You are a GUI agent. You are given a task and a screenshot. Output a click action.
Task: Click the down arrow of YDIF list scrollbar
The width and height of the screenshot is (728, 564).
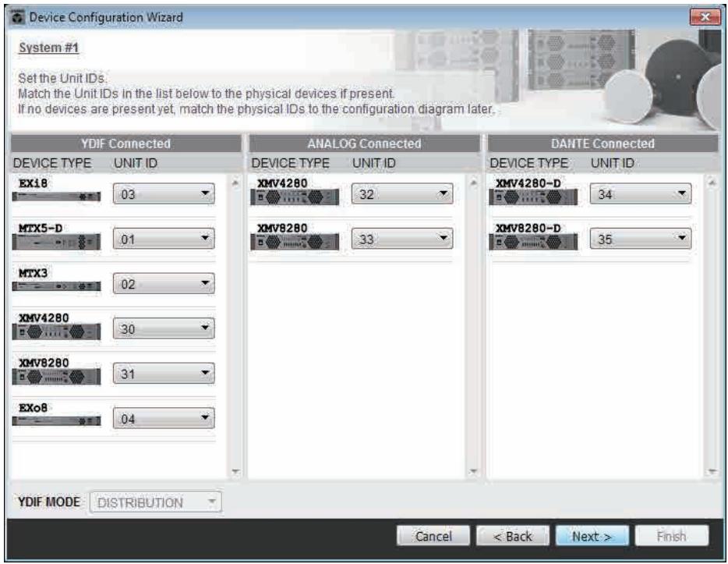(x=235, y=471)
